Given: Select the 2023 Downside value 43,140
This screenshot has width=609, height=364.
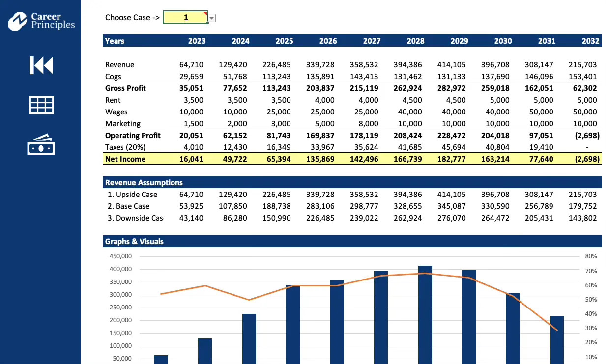Looking at the screenshot, I should click(x=191, y=218).
